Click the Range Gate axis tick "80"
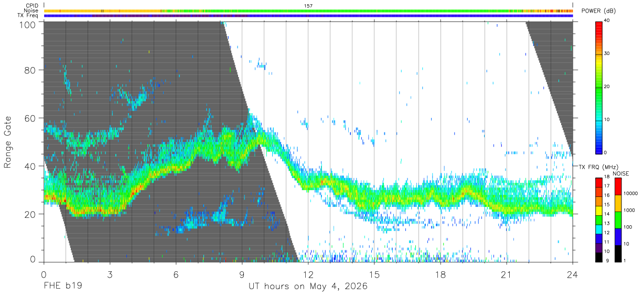644x297 pixels. (x=30, y=70)
